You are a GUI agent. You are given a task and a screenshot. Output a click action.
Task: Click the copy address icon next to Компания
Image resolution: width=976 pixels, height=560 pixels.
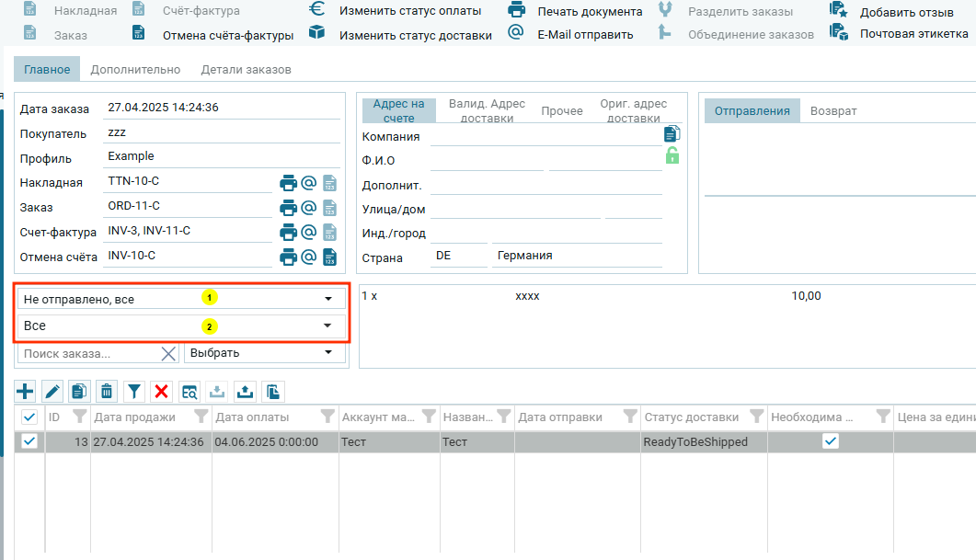pyautogui.click(x=672, y=134)
